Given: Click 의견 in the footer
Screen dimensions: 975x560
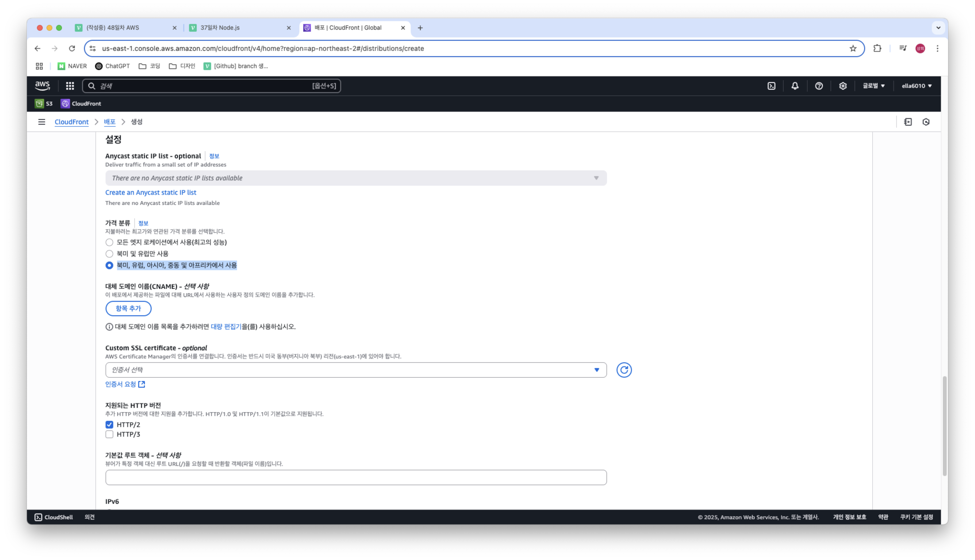Looking at the screenshot, I should pyautogui.click(x=89, y=517).
